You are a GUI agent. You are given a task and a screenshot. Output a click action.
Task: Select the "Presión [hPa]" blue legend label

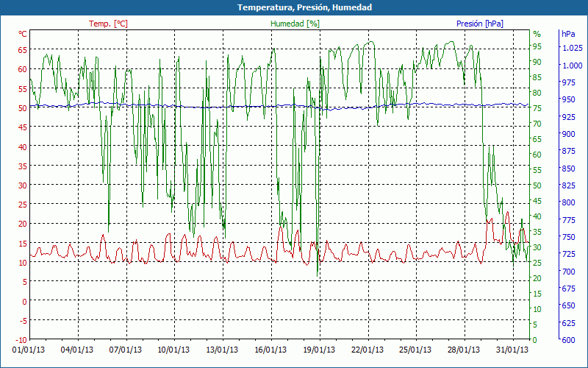pos(480,24)
